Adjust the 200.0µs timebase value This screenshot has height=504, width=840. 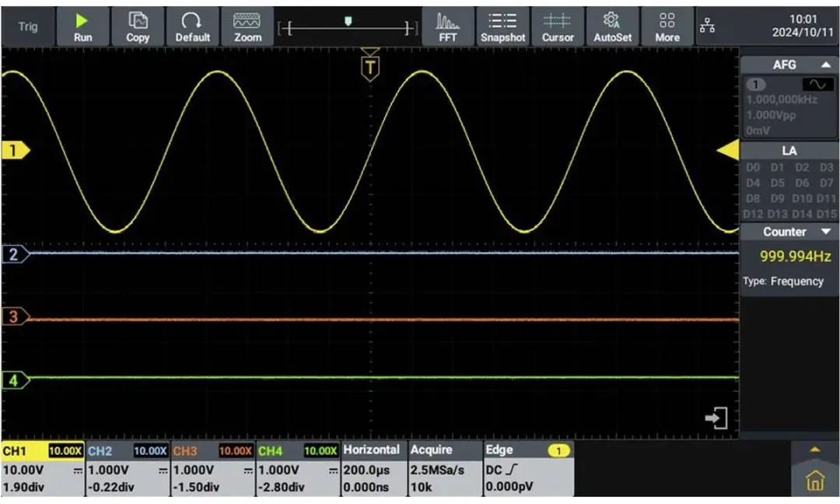[x=366, y=471]
